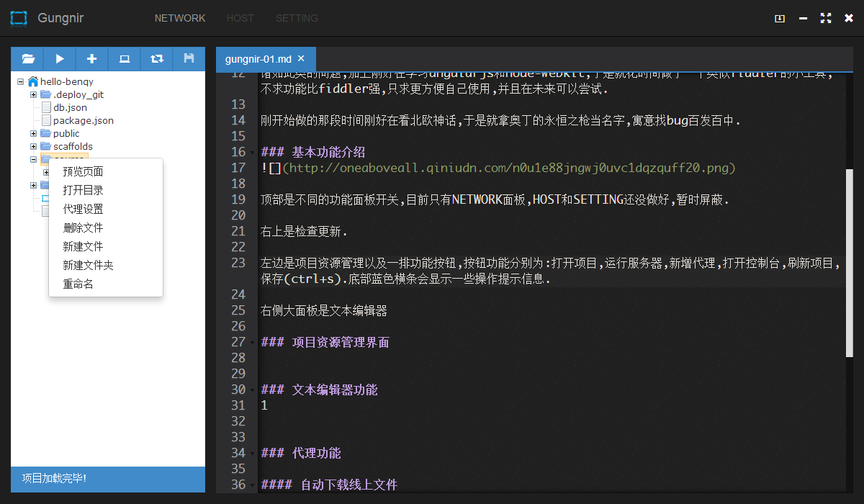Expand the .deploy_git folder

tap(33, 94)
